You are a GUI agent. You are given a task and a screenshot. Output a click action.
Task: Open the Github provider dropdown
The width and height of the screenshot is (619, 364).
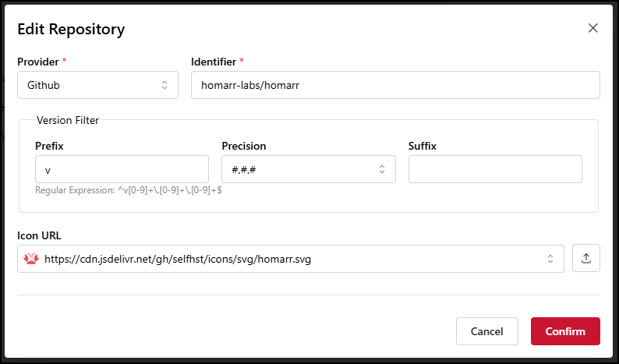point(97,85)
